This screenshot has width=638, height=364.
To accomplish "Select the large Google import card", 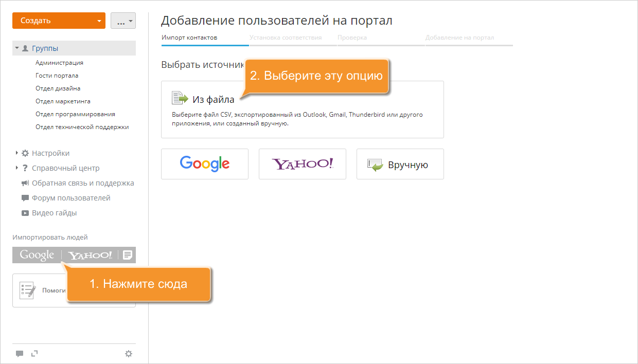I will click(205, 164).
